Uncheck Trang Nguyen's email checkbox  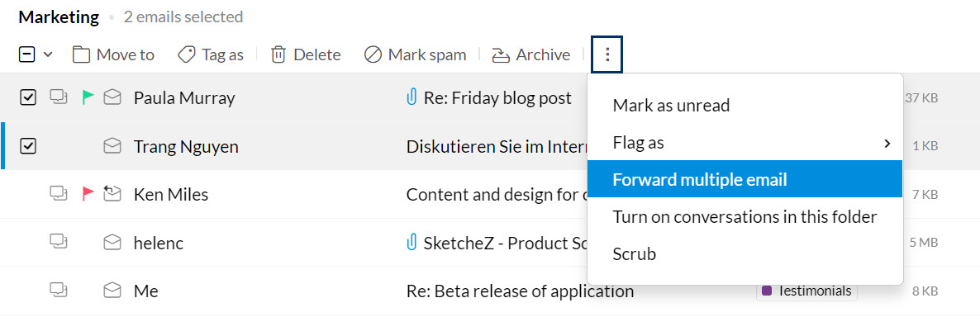pyautogui.click(x=28, y=146)
